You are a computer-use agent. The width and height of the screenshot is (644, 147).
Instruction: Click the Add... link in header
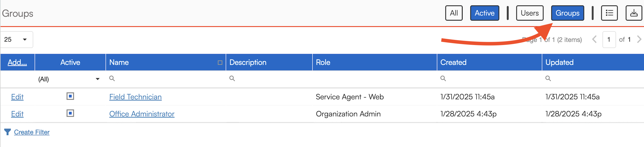17,62
